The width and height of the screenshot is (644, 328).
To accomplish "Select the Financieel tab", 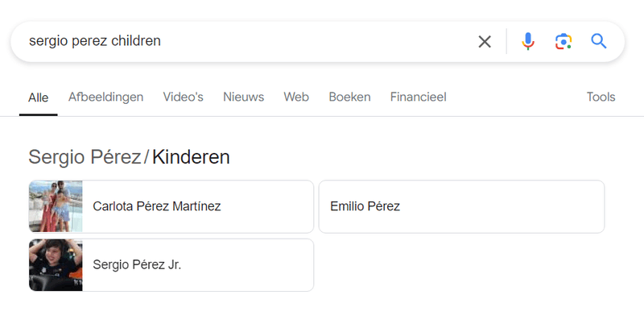I will 418,97.
